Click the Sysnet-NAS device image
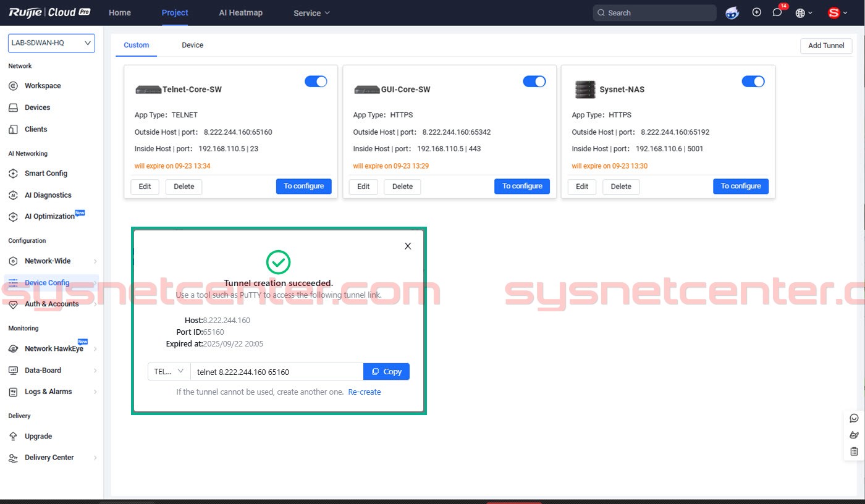Screen dimensions: 865x504 coord(584,90)
